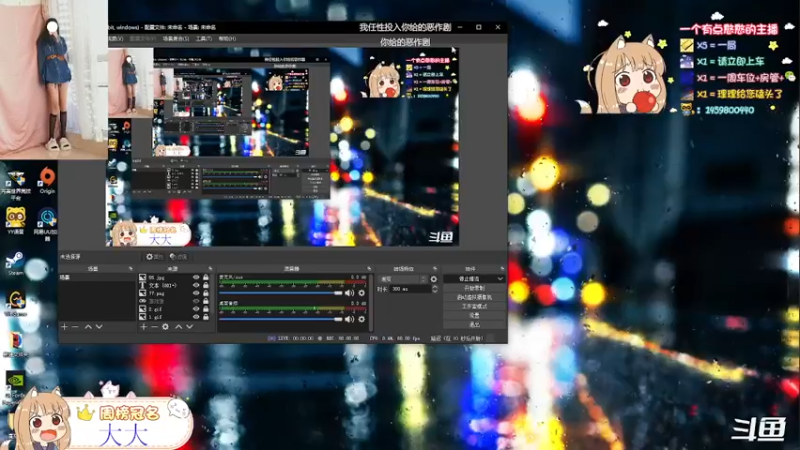The width and height of the screenshot is (800, 450).
Task: Adjust transition duration stepper arrows
Action: (435, 289)
